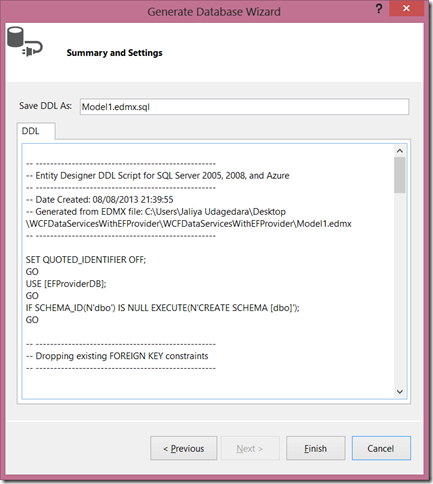Click the database connection icon
433x484 pixels.
pos(25,42)
